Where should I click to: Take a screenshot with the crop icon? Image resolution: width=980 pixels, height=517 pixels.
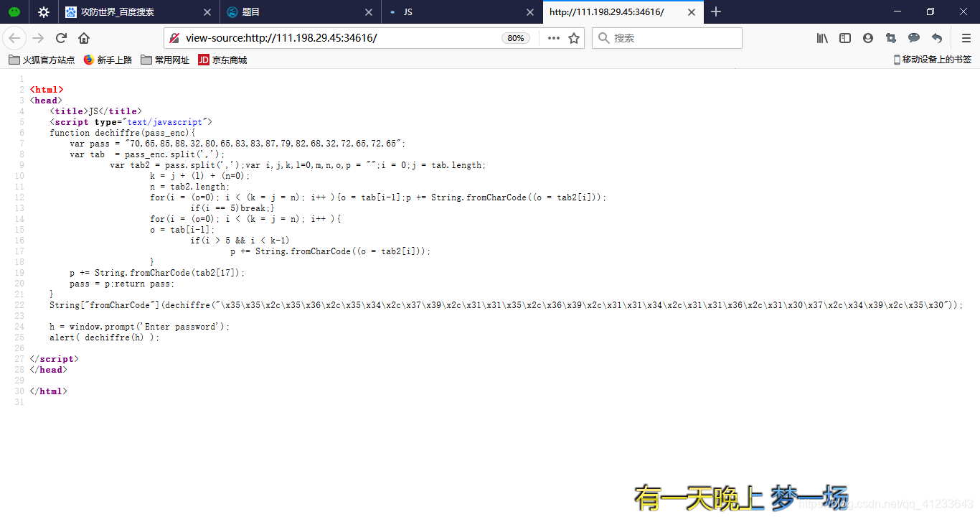[x=891, y=38]
